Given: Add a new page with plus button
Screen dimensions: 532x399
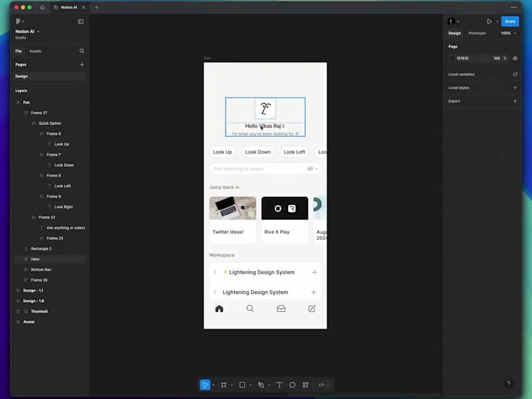Looking at the screenshot, I should coord(82,65).
